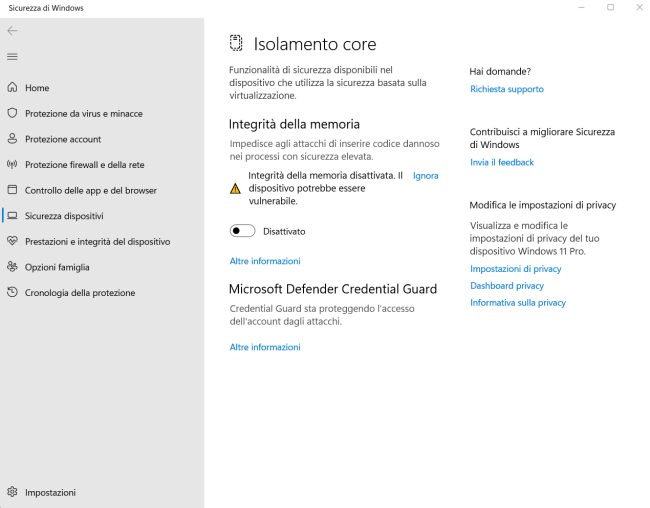The image size is (650, 508).
Task: Open Cronologia della protezione
Action: click(x=102, y=293)
